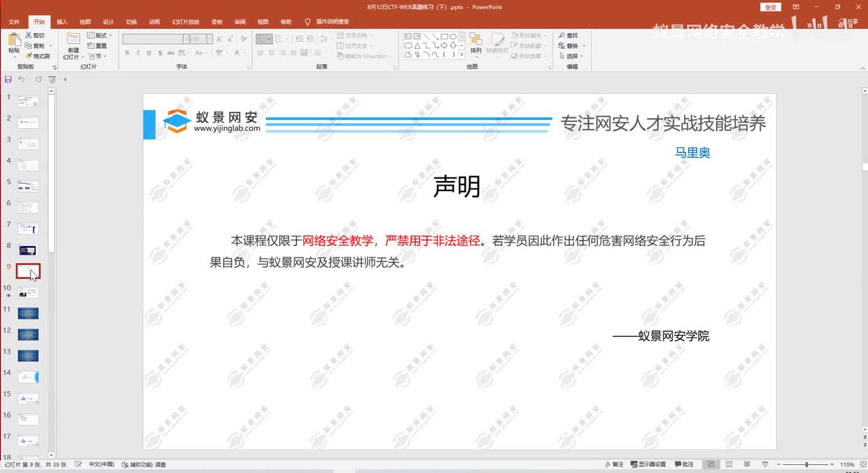
Task: Click the Paste (粘贴) icon
Action: coord(14,39)
